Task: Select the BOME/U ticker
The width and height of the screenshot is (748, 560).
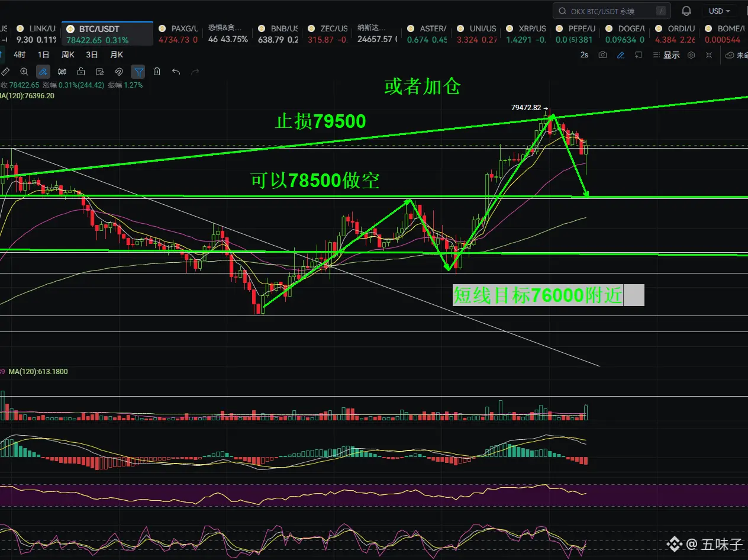Action: coord(723,34)
